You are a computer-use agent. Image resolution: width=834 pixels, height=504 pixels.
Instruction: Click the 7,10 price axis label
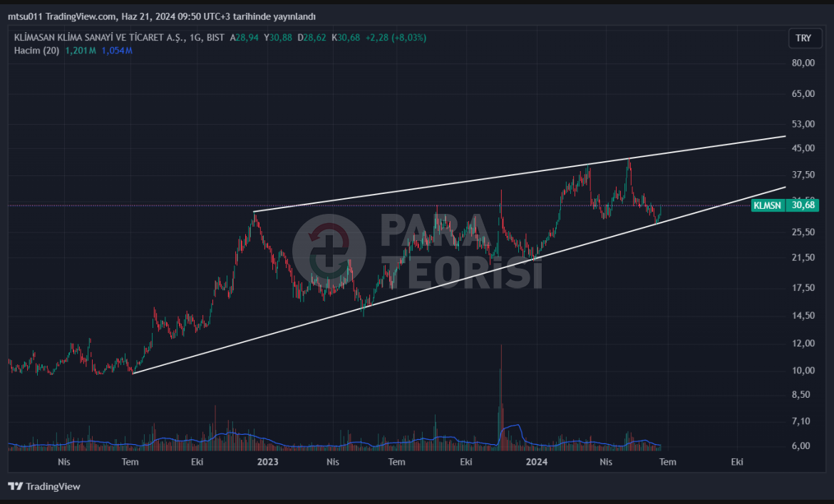(x=801, y=421)
